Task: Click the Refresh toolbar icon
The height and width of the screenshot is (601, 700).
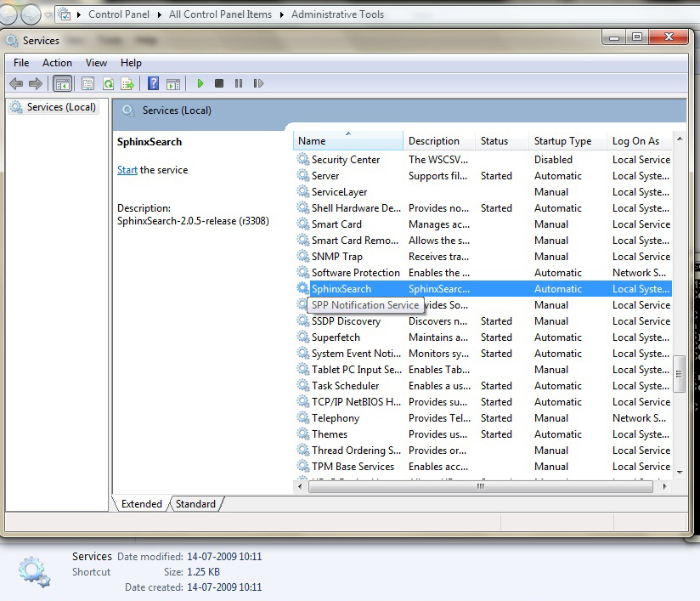Action: click(x=108, y=83)
